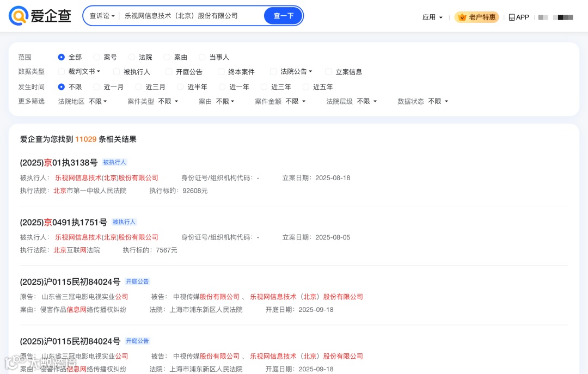Click 乐视网 defendant link in 京01执3138号 case
This screenshot has width=588, height=374.
point(107,178)
